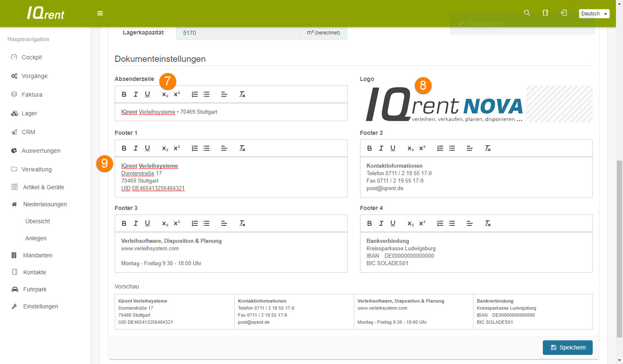Click the IQrent logo in the header
The width and height of the screenshot is (623, 364).
click(x=46, y=13)
